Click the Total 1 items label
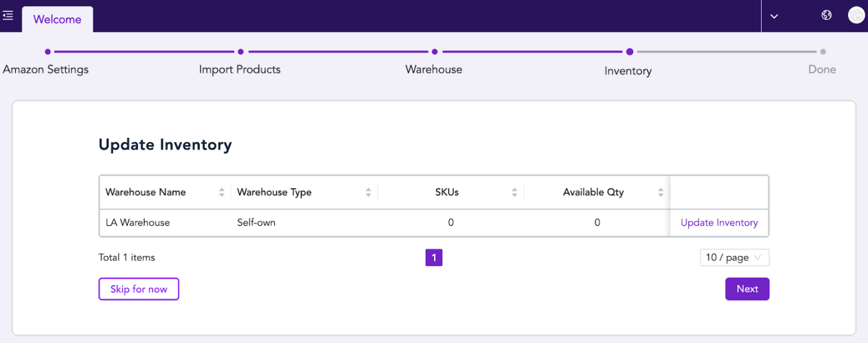Screen dimensions: 868x343 (127, 257)
